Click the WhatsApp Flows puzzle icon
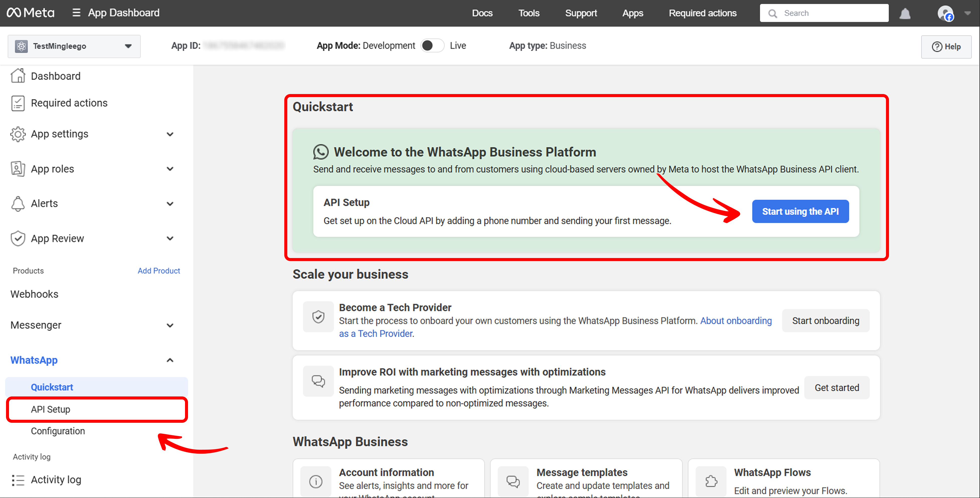Image resolution: width=980 pixels, height=498 pixels. click(x=711, y=481)
